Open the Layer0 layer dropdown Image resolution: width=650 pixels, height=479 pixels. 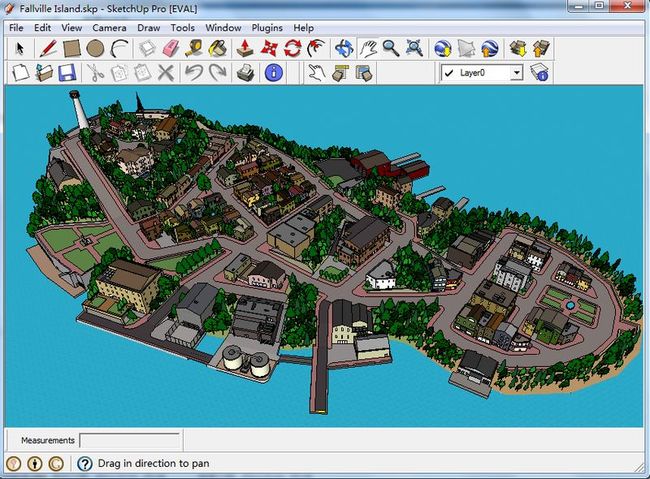[517, 73]
